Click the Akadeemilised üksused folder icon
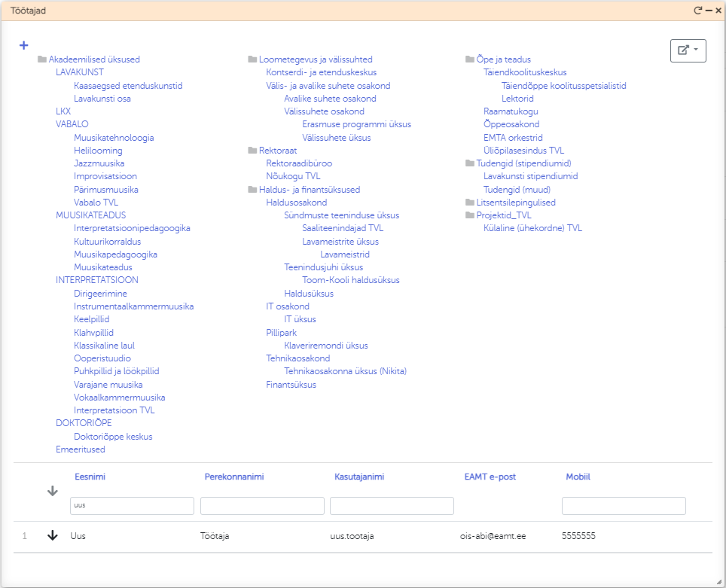 pyautogui.click(x=42, y=59)
